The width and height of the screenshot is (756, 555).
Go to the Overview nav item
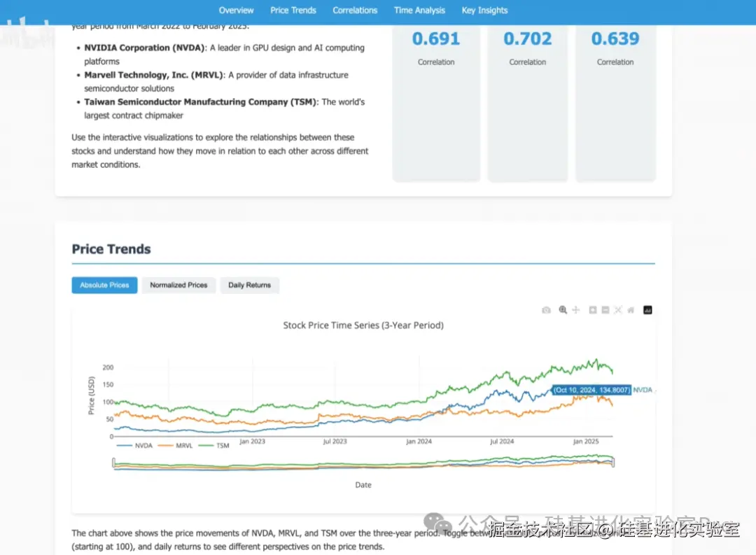click(237, 10)
